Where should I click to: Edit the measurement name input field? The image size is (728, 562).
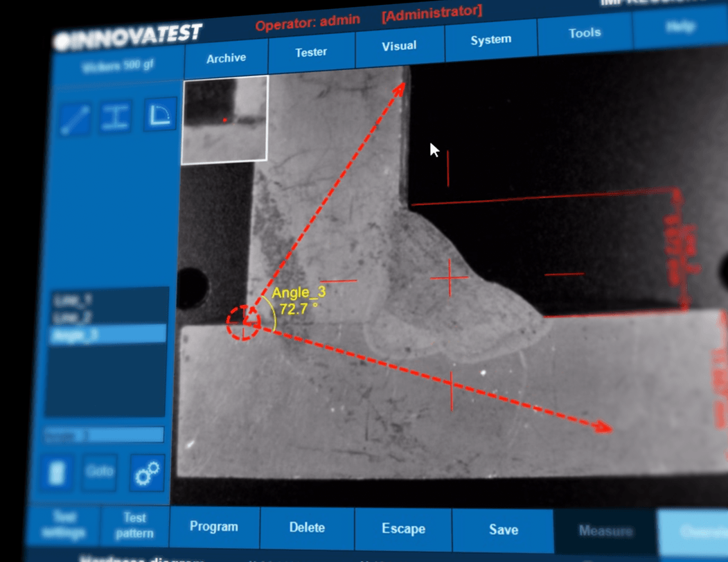click(x=104, y=435)
